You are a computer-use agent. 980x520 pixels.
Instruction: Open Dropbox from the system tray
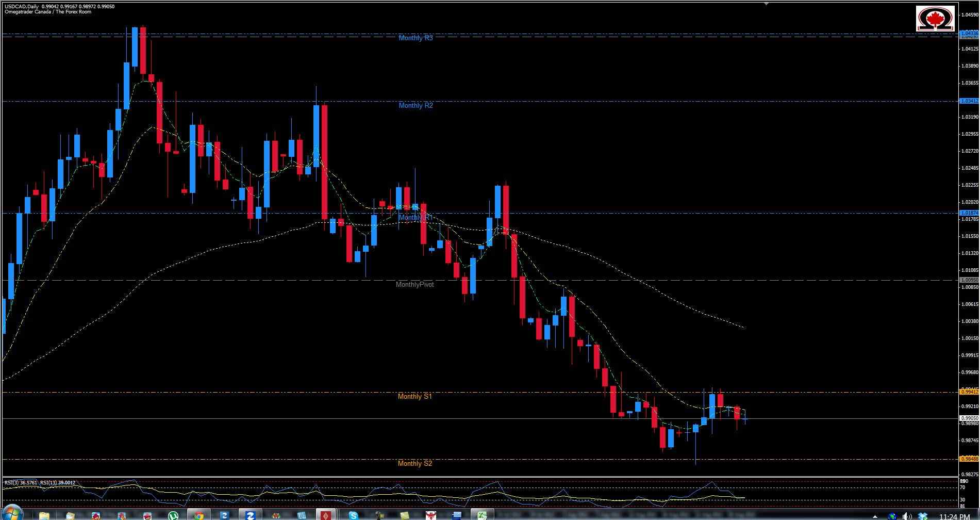(923, 516)
